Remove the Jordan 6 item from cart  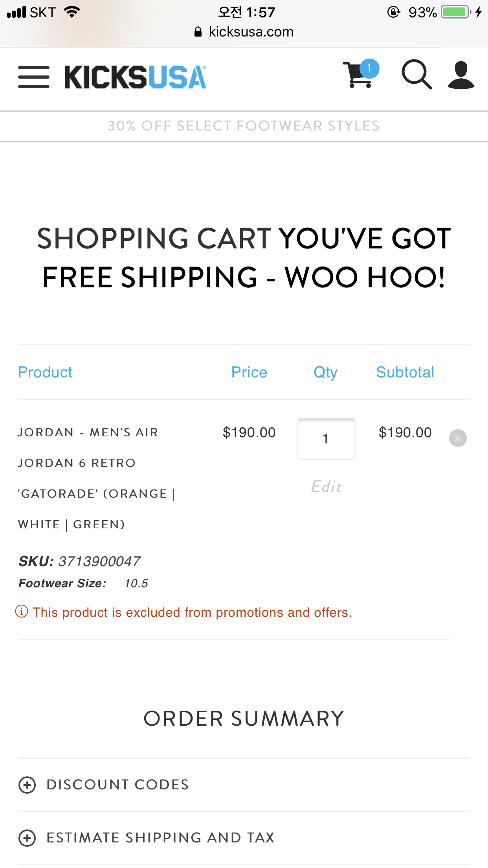[458, 438]
